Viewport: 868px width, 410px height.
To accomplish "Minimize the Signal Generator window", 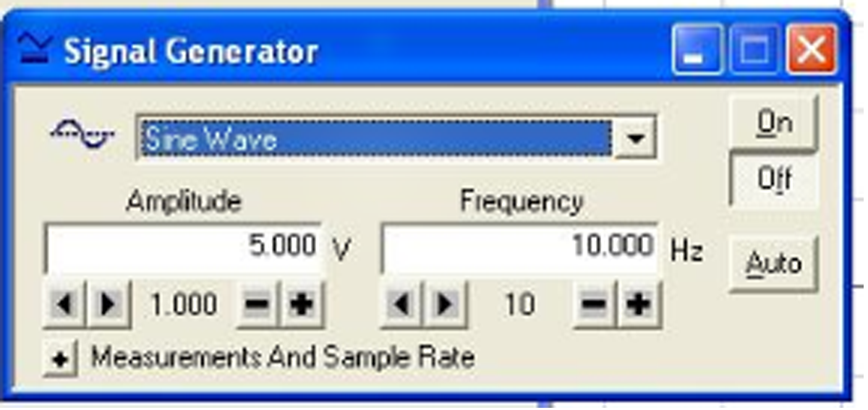I will coord(697,50).
